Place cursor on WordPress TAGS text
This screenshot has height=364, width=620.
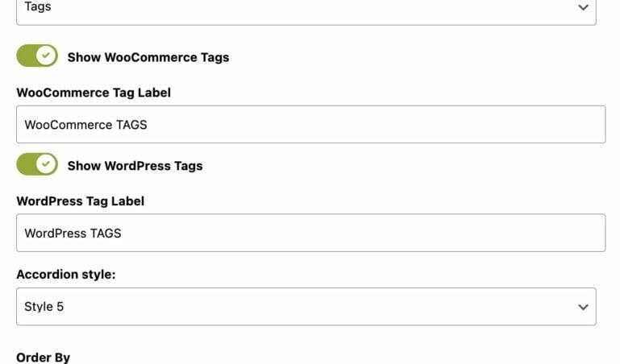(x=73, y=234)
